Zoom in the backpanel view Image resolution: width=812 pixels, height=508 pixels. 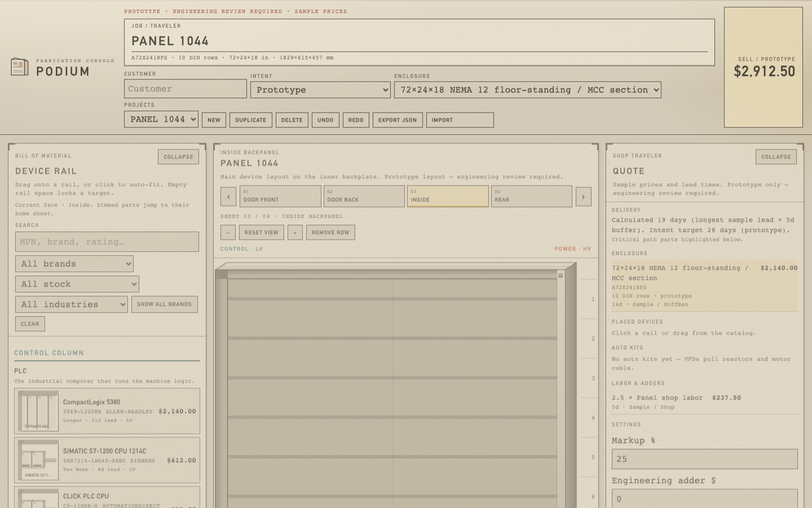295,233
